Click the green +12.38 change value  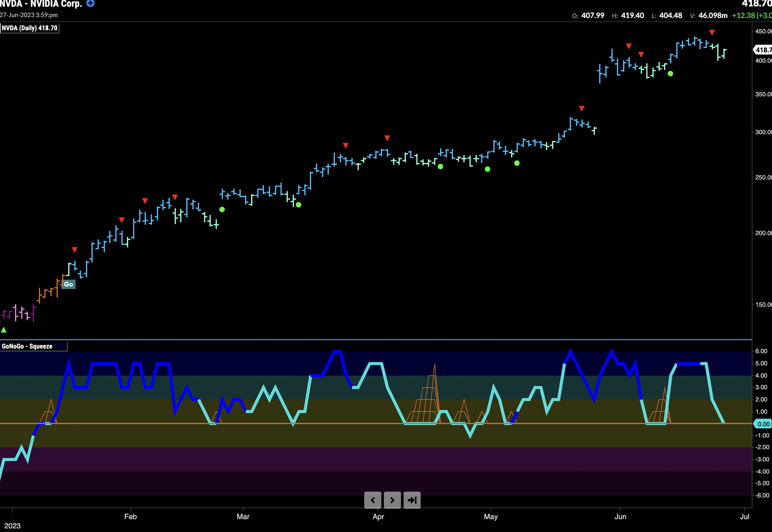click(x=743, y=15)
